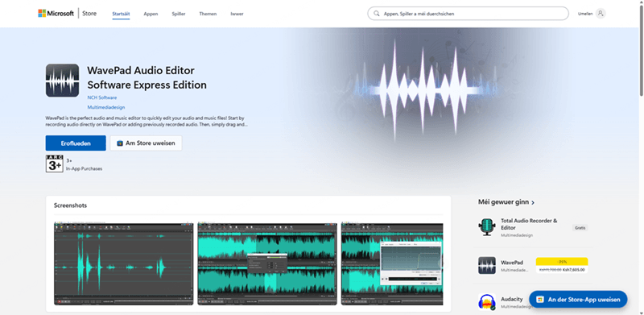Click the Total Audio Recorder microphone icon

(x=487, y=227)
